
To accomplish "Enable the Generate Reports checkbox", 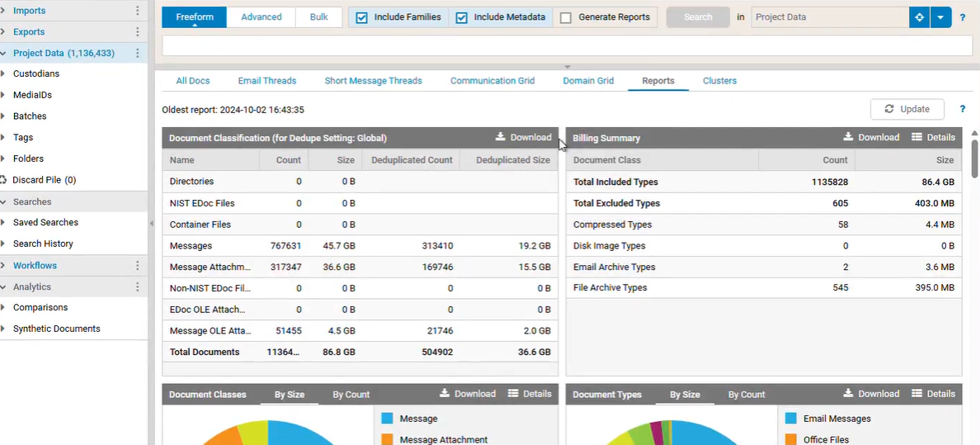I will coord(566,17).
